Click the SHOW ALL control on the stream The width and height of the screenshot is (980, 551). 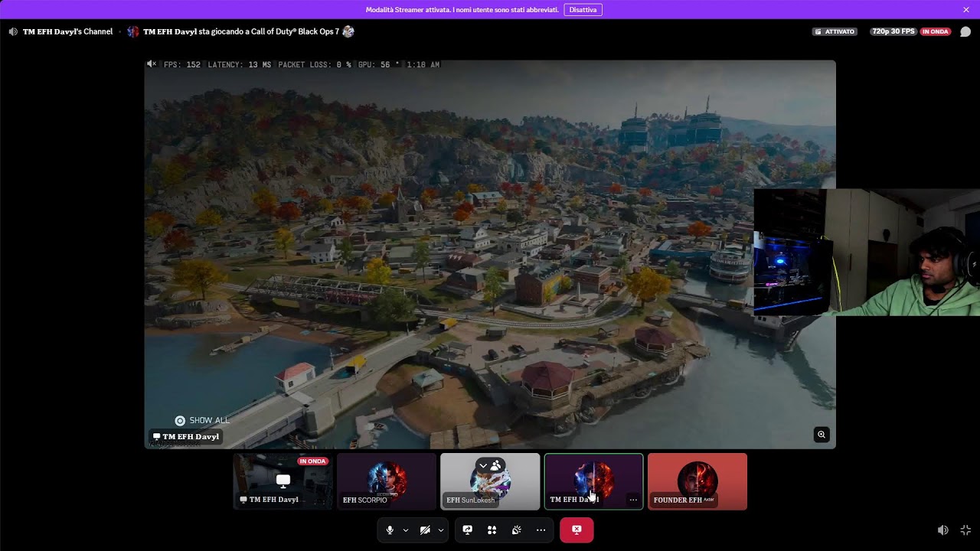[202, 420]
